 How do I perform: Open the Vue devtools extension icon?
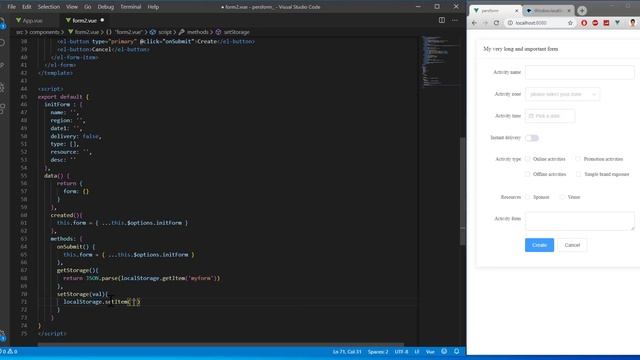[618, 23]
